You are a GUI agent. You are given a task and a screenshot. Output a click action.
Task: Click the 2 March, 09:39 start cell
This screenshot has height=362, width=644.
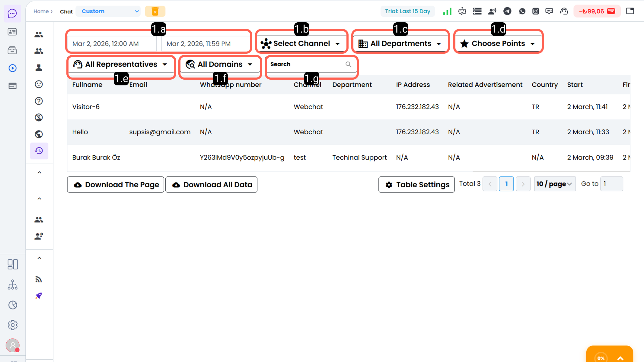pos(590,157)
